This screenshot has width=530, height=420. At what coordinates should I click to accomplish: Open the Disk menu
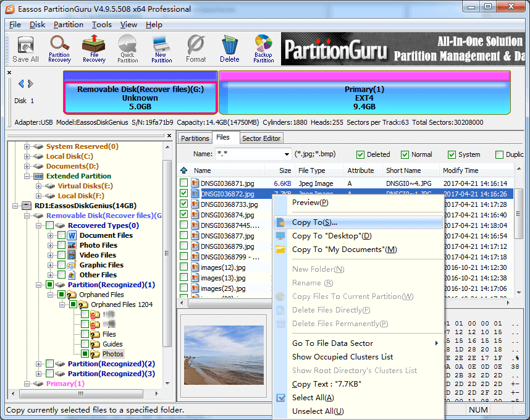pyautogui.click(x=37, y=25)
